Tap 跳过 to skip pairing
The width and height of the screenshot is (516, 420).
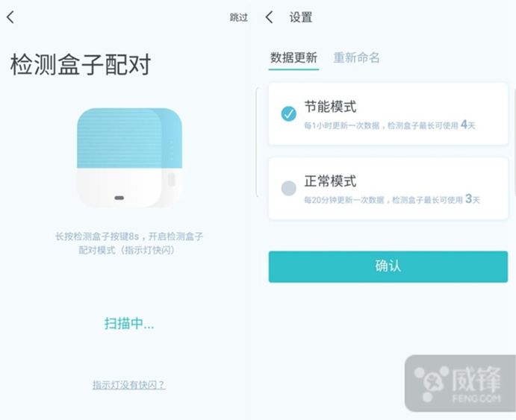click(238, 18)
